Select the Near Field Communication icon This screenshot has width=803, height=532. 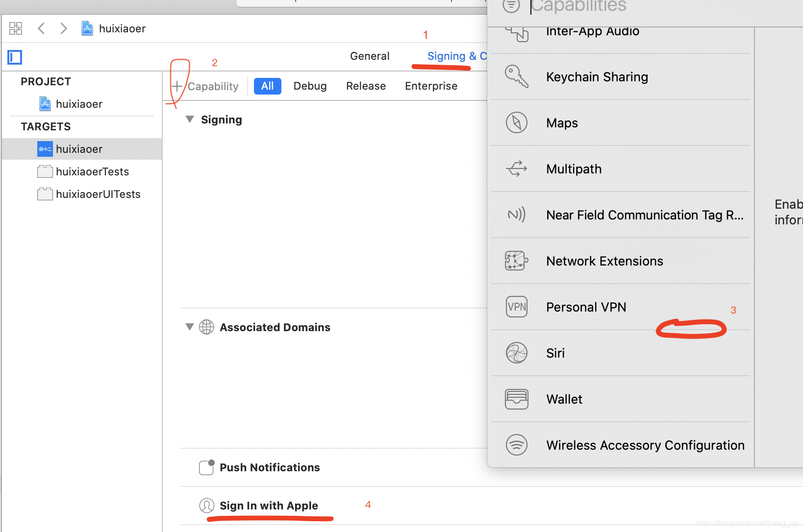click(517, 215)
